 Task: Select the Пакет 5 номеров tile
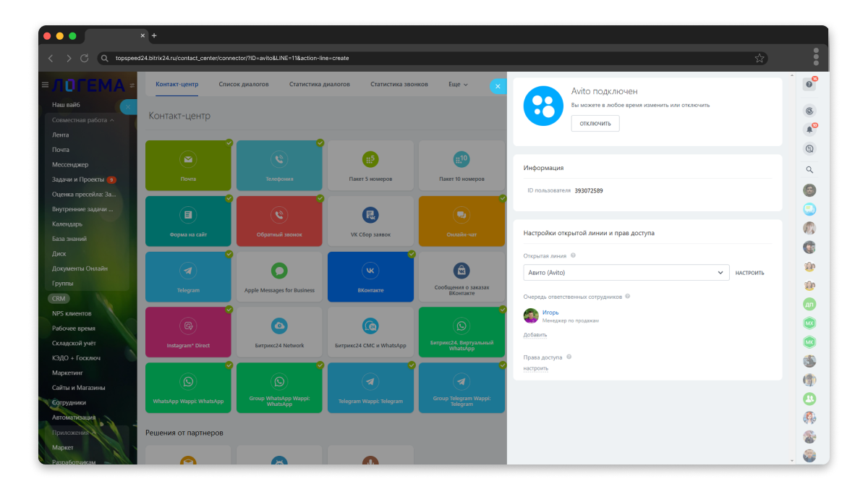(370, 166)
